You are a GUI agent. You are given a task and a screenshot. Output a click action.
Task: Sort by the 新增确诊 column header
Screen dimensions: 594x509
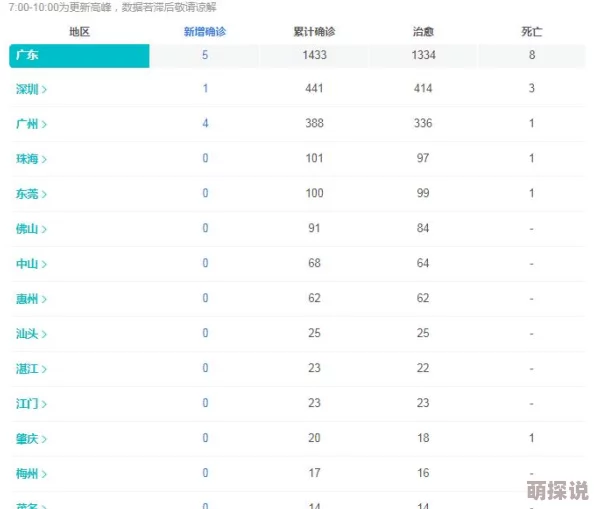pos(205,31)
